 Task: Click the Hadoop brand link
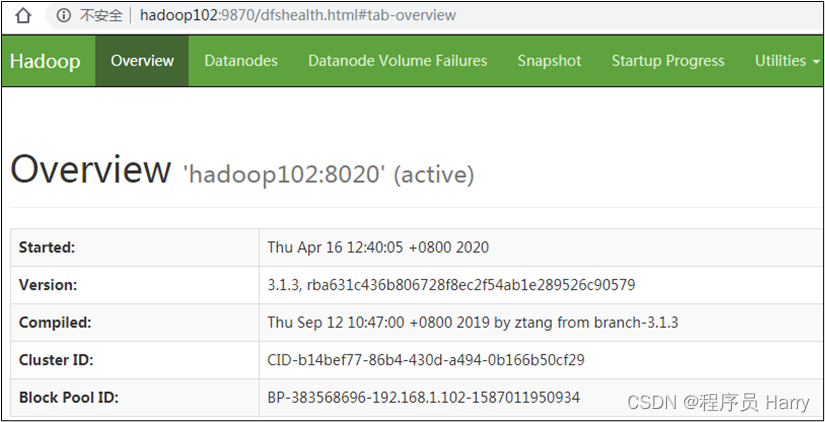tap(45, 61)
